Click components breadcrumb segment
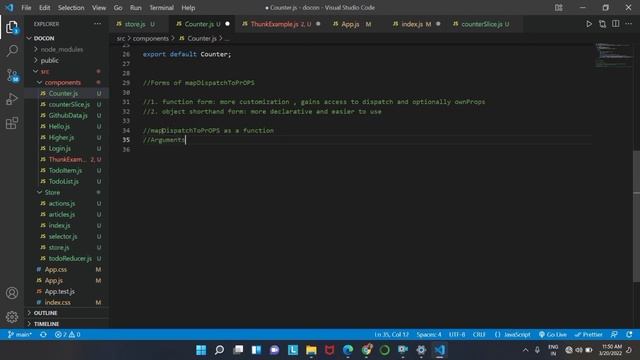The width and height of the screenshot is (640, 360). coord(150,38)
